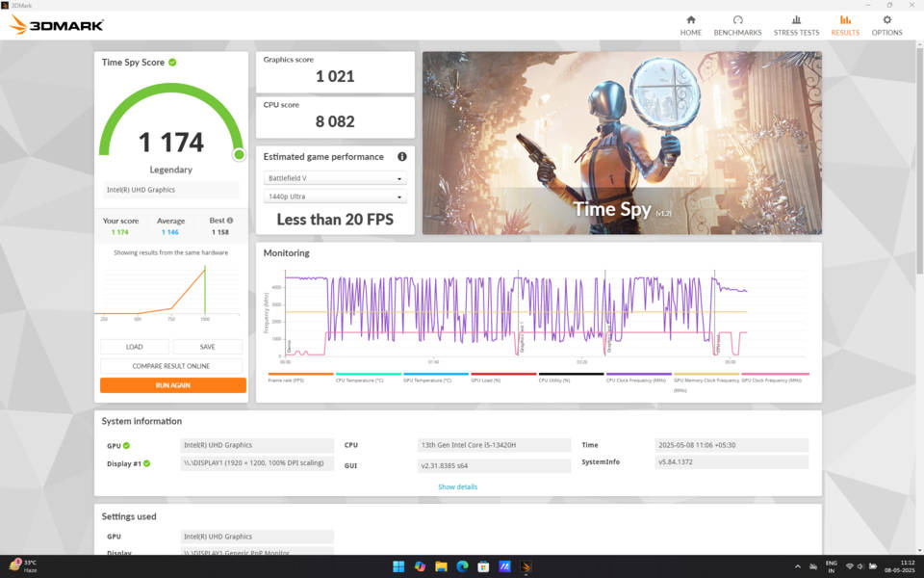924x578 pixels.
Task: Open the Estimated game performance info icon
Action: 402,156
